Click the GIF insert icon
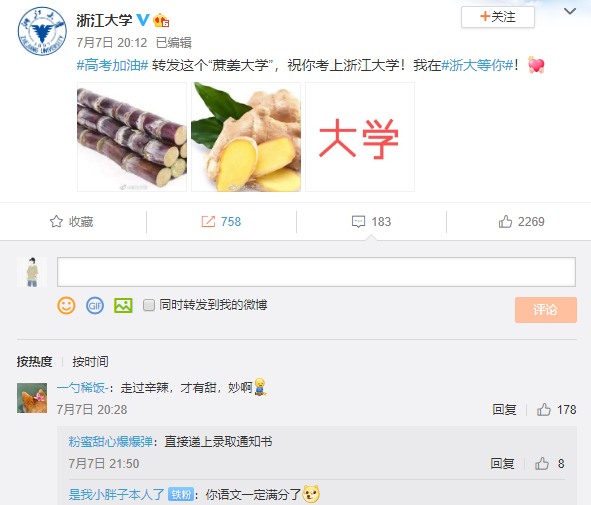 pyautogui.click(x=95, y=305)
